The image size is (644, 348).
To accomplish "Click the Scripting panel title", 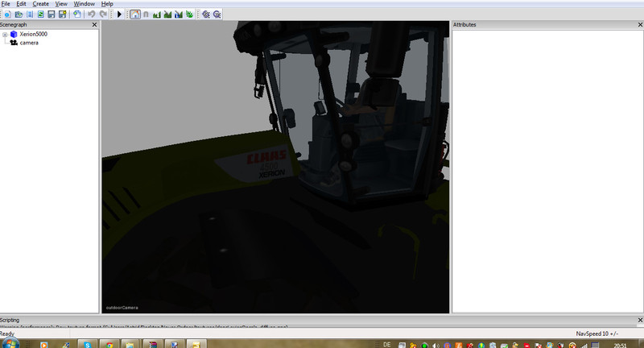I will tap(10, 320).
